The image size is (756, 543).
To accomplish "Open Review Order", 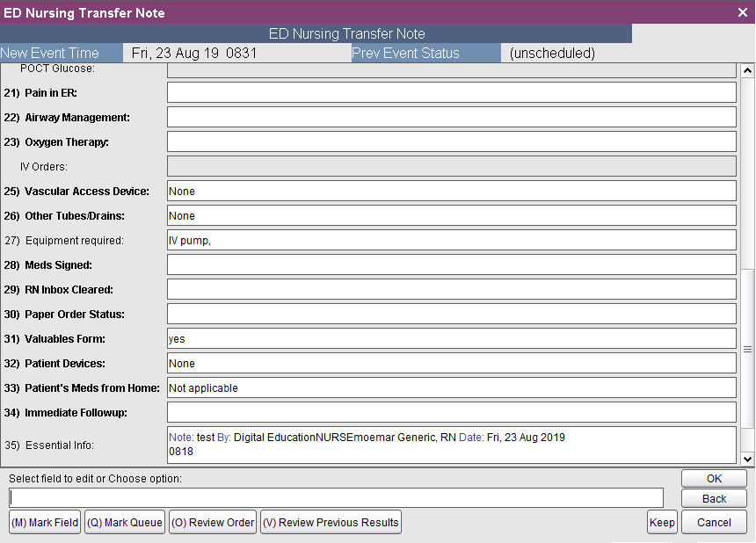I will pyautogui.click(x=212, y=521).
